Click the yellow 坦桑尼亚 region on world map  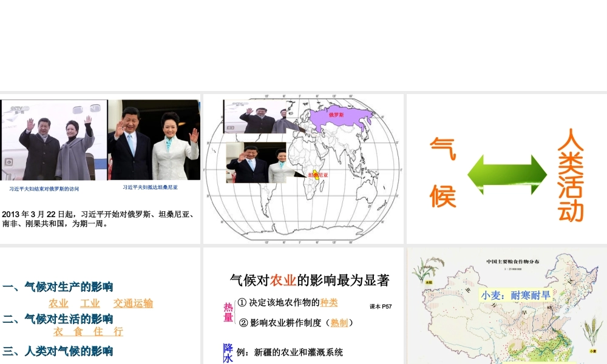pos(316,175)
